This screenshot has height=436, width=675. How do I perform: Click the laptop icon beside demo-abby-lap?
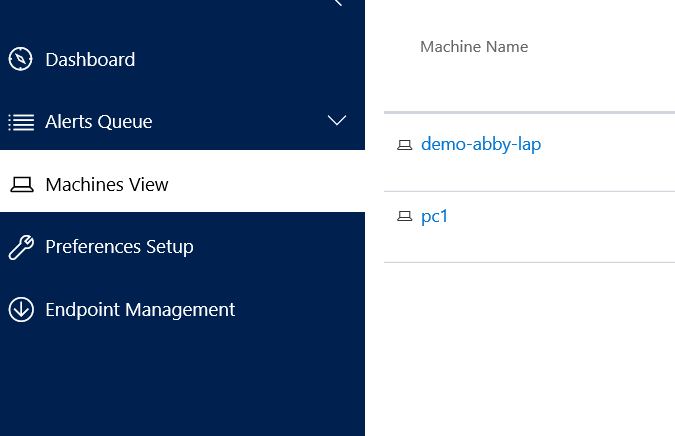pos(404,145)
